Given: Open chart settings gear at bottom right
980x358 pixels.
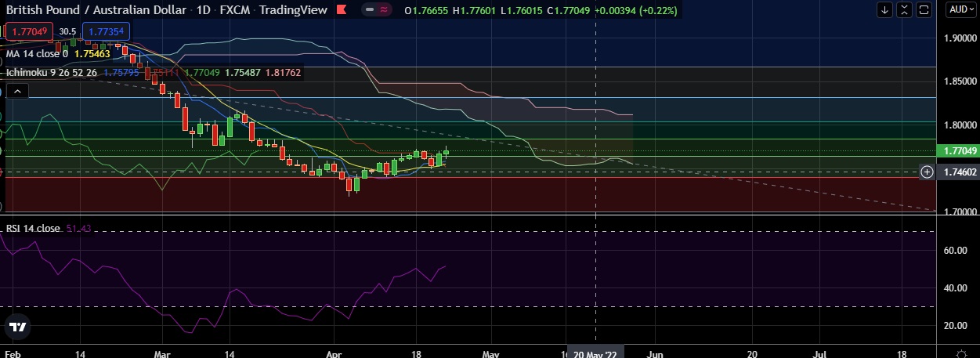Looking at the screenshot, I should click(961, 353).
